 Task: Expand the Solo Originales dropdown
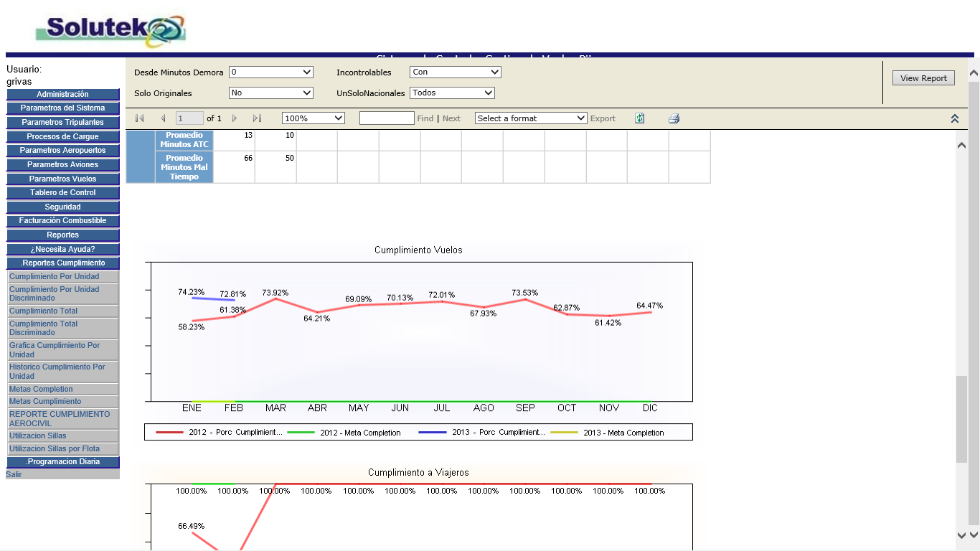270,93
